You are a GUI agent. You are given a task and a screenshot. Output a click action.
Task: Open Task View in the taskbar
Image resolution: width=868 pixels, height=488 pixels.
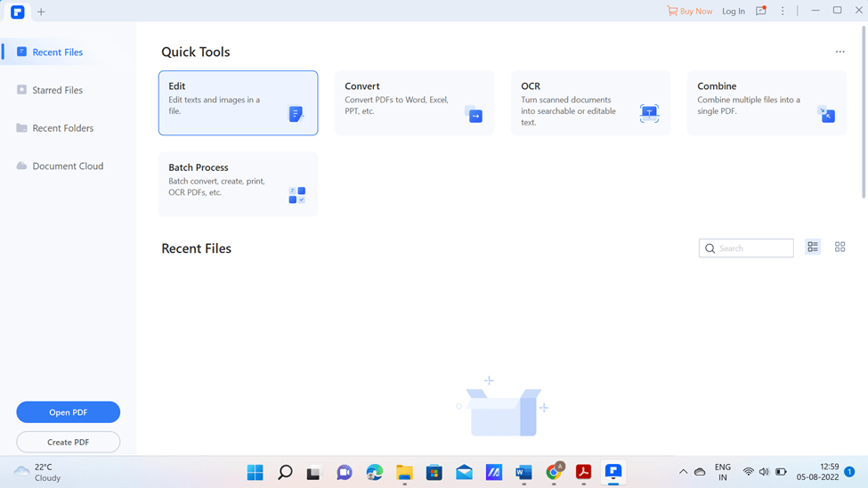314,473
